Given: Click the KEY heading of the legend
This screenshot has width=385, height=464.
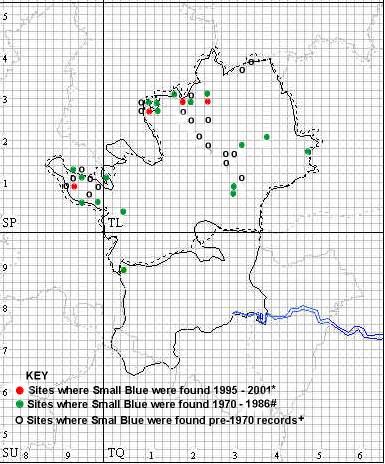Looking at the screenshot, I should pyautogui.click(x=37, y=376).
